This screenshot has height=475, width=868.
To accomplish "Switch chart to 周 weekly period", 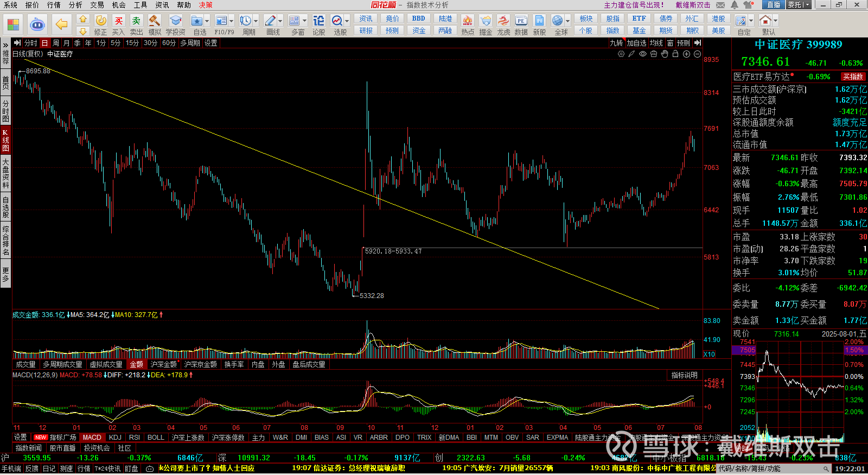I will (x=56, y=43).
